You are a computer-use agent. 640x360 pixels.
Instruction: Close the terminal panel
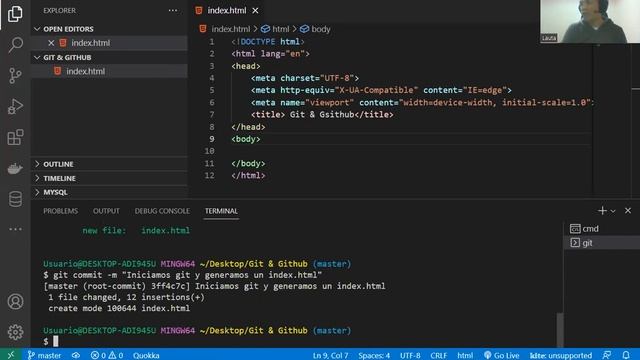coord(628,211)
